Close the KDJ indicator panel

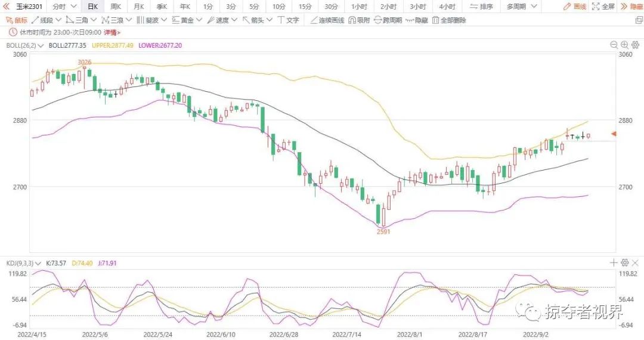click(635, 262)
